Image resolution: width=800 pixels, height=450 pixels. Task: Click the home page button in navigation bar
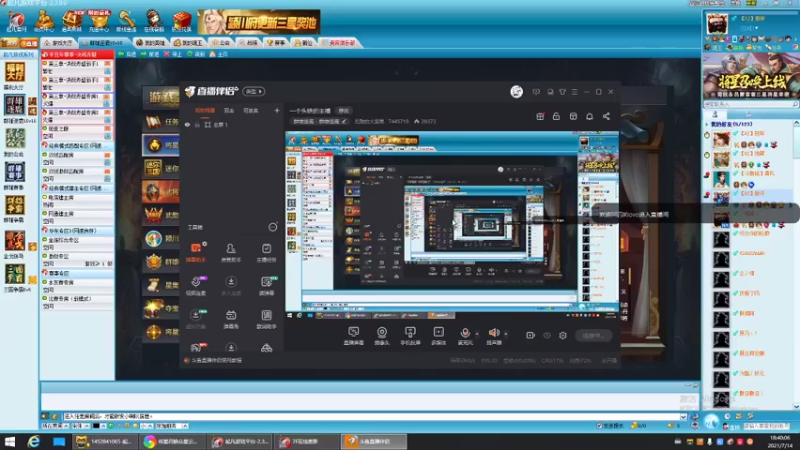(218, 54)
